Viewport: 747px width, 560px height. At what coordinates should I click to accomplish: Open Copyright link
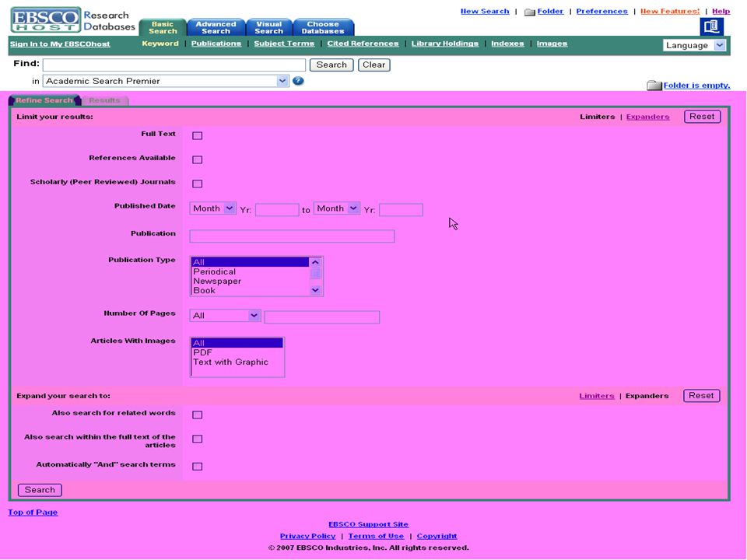[x=437, y=536]
